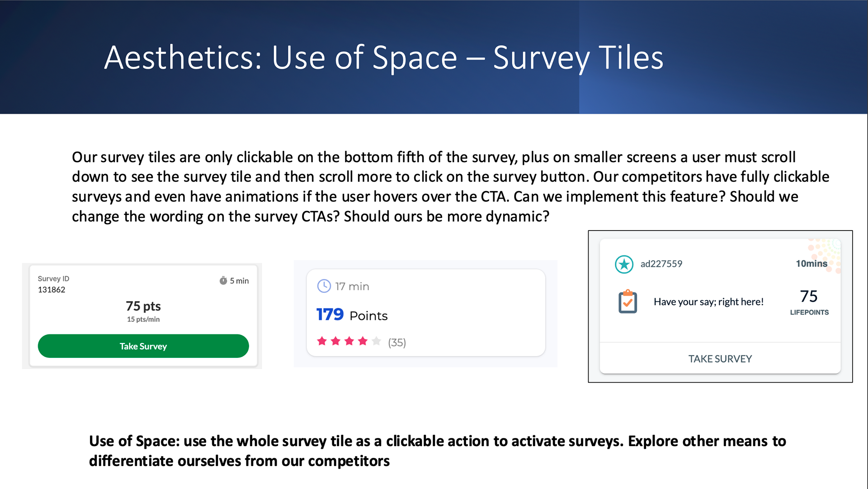The width and height of the screenshot is (868, 489).
Task: Click the grey fifth rating star
Action: click(x=376, y=341)
